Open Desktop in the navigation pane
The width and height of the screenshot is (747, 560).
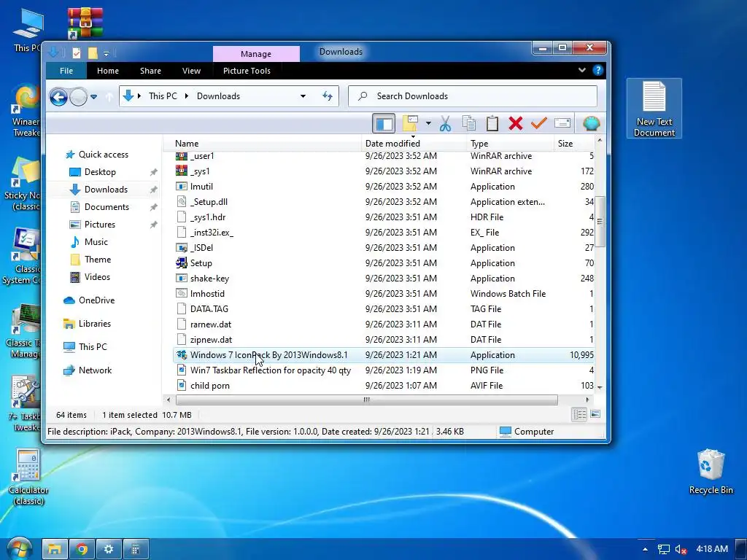(x=99, y=172)
